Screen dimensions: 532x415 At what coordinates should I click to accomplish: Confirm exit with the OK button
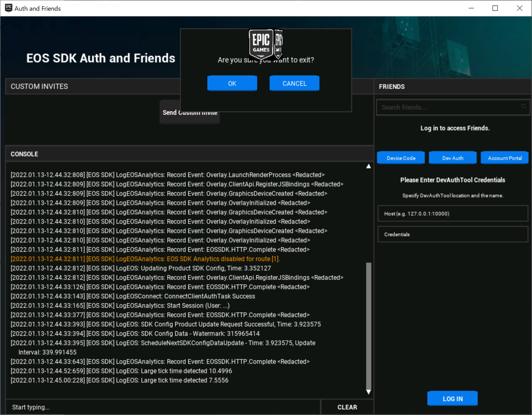(232, 83)
